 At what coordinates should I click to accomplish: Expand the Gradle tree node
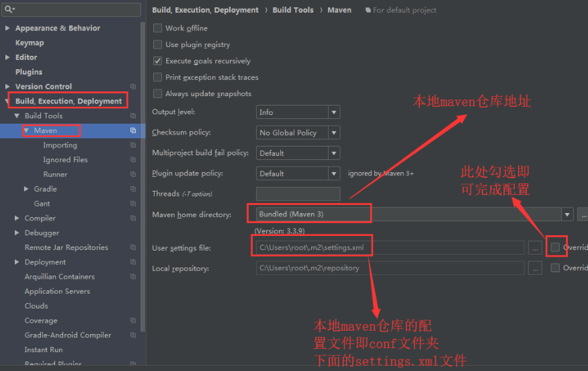point(26,189)
